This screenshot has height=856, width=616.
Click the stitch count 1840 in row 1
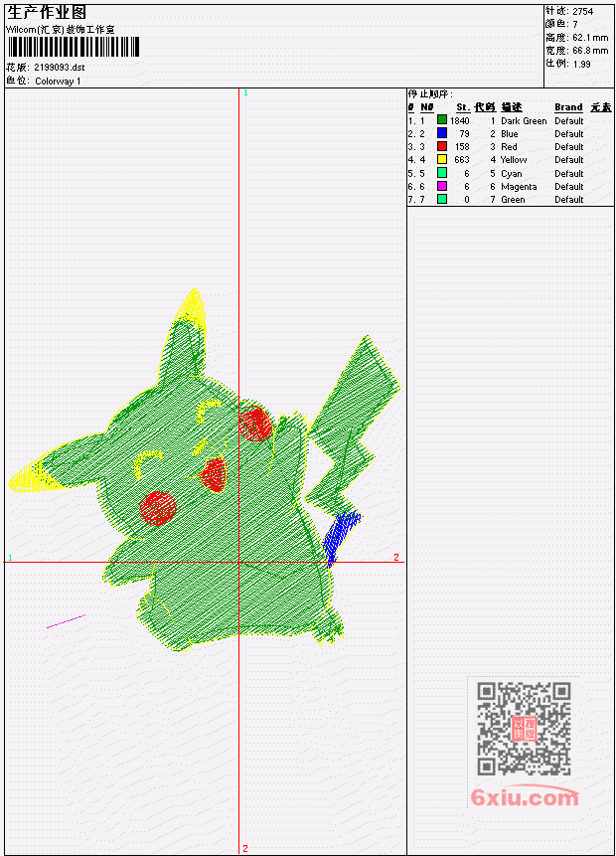tap(459, 120)
